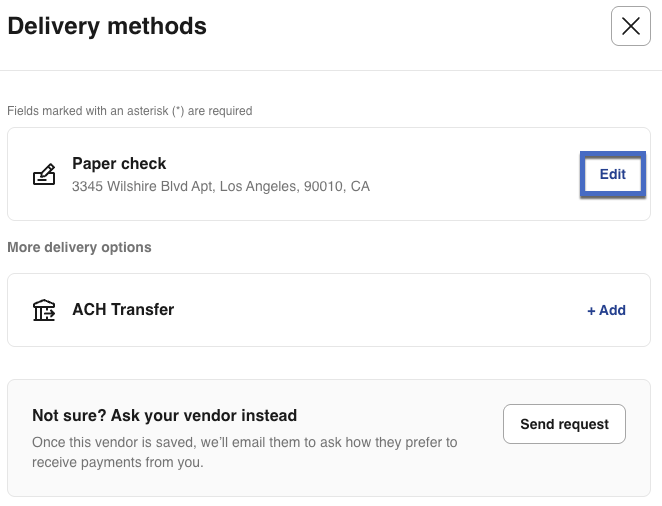The image size is (662, 506).
Task: Click empty space in Paper check card
Action: pyautogui.click(x=470, y=175)
